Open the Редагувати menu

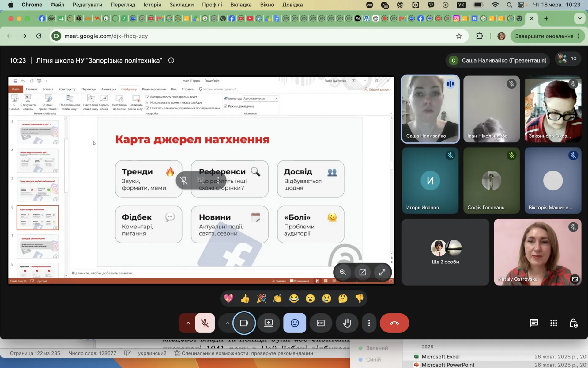pos(87,5)
